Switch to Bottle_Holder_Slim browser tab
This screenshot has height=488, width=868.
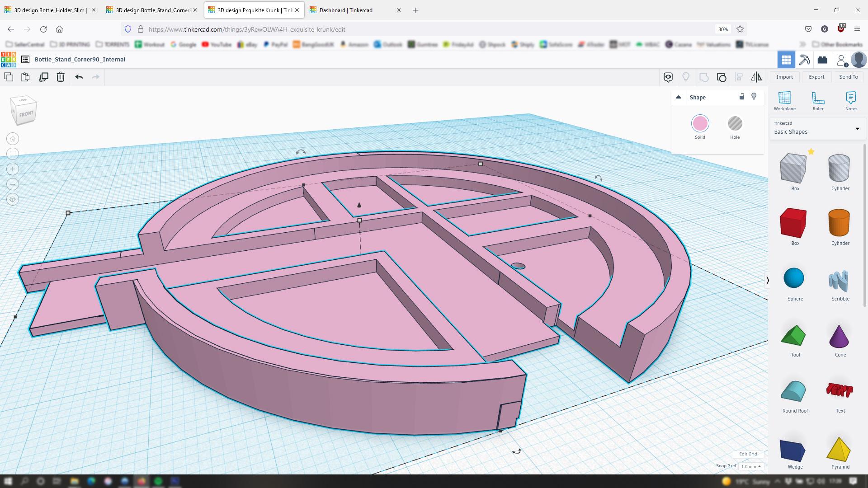coord(49,10)
